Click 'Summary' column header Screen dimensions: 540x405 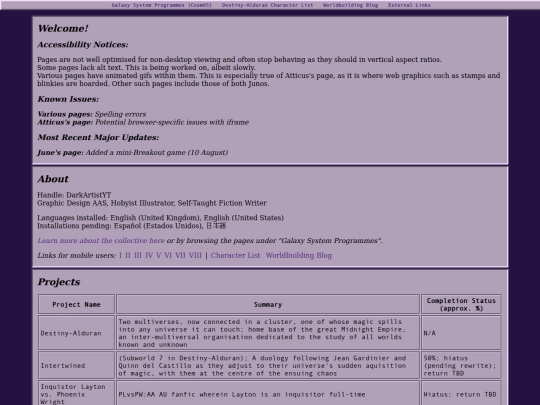point(268,304)
